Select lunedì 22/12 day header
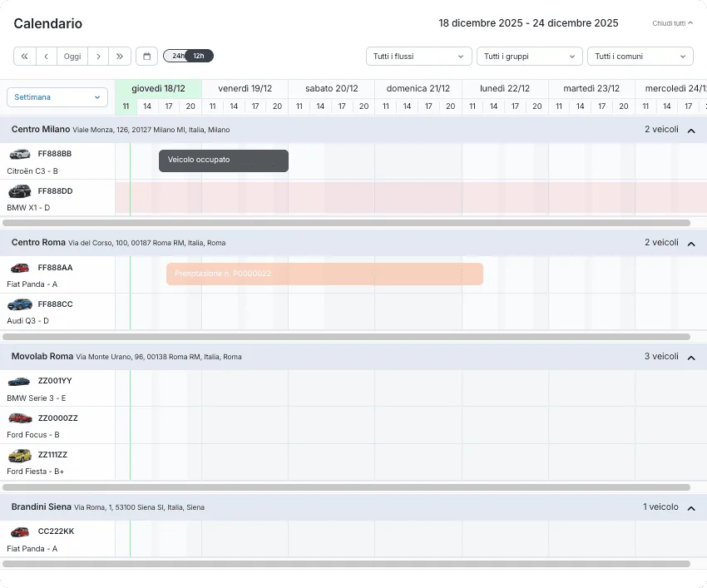This screenshot has height=588, width=707. [x=505, y=89]
